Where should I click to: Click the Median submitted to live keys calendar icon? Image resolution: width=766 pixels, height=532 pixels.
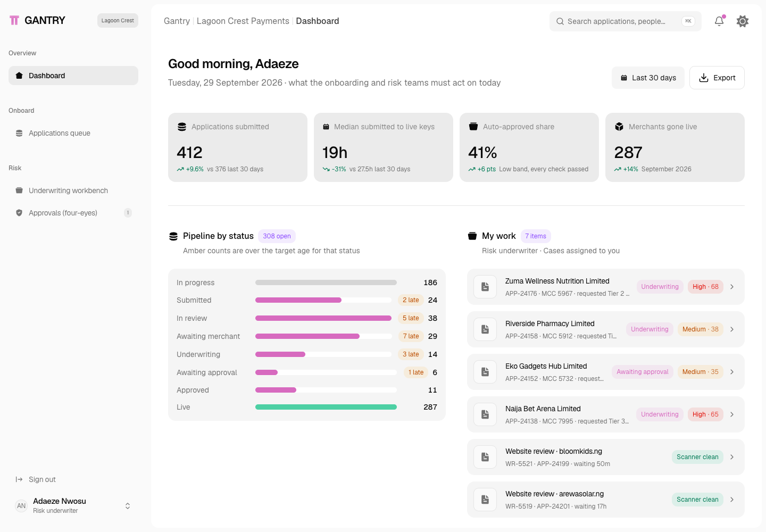click(326, 127)
